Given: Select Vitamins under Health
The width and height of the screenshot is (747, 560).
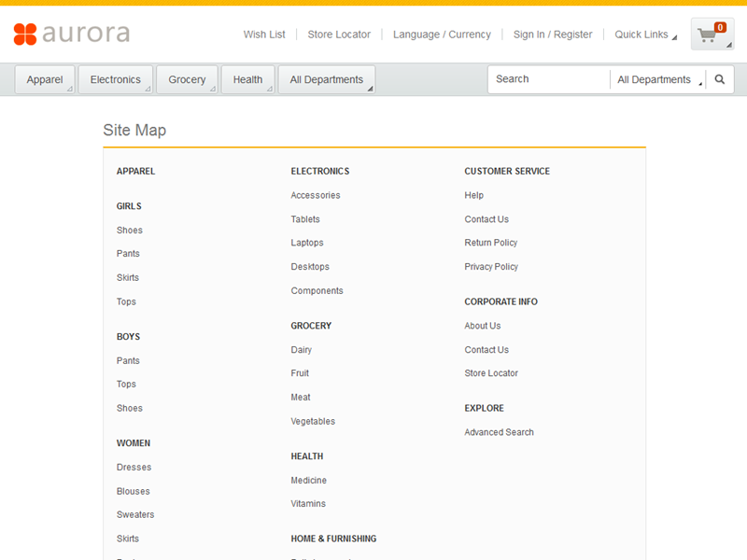Looking at the screenshot, I should click(x=308, y=504).
